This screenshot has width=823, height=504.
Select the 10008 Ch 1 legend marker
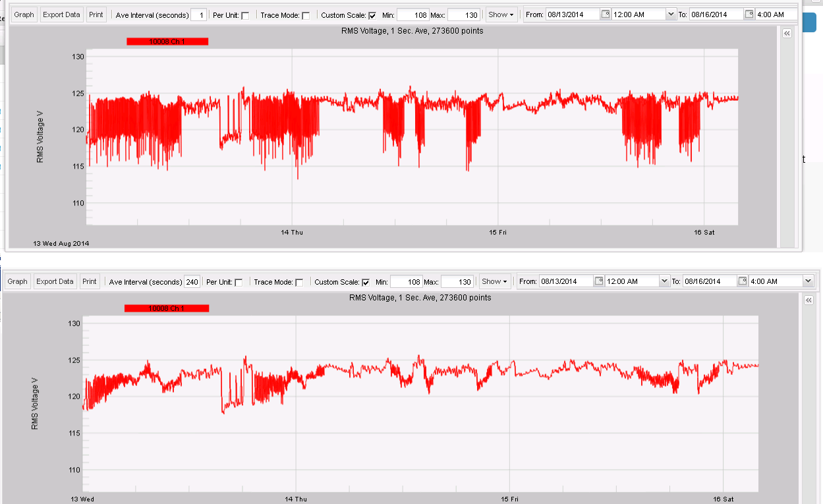click(x=167, y=41)
